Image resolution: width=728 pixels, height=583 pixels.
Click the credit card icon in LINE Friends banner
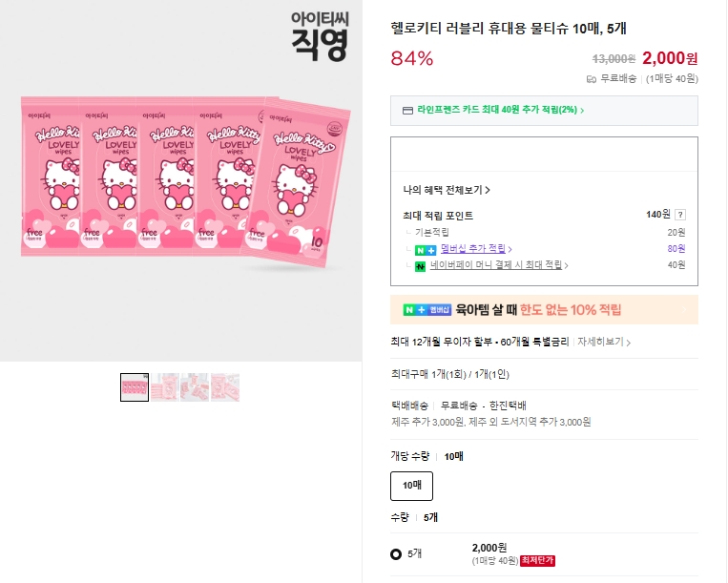pyautogui.click(x=407, y=111)
